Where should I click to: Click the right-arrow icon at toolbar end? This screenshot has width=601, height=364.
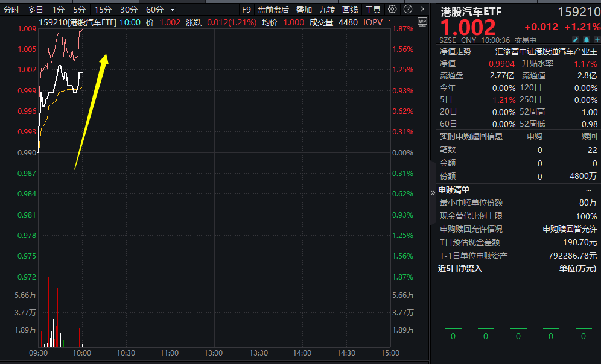(x=421, y=10)
